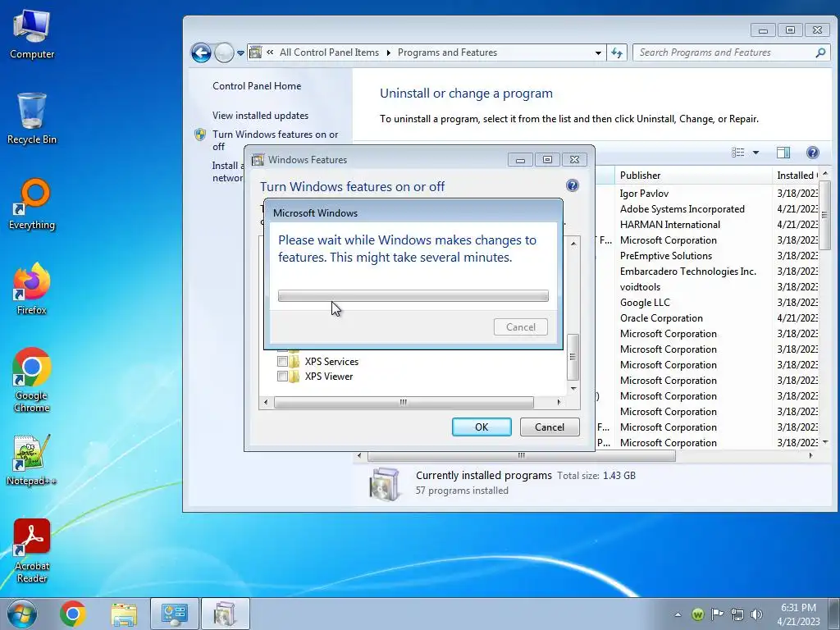Click the Action Center flag tray icon
This screenshot has width=840, height=630.
(717, 614)
